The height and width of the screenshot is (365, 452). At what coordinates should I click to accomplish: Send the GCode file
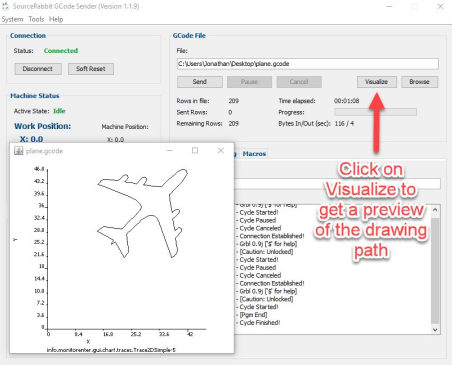(200, 82)
